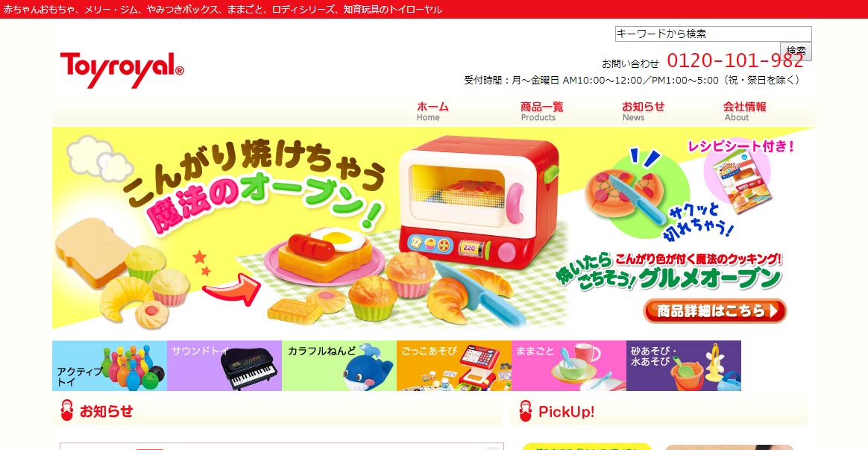
Task: Click the Toyroyal logo
Action: 122,70
